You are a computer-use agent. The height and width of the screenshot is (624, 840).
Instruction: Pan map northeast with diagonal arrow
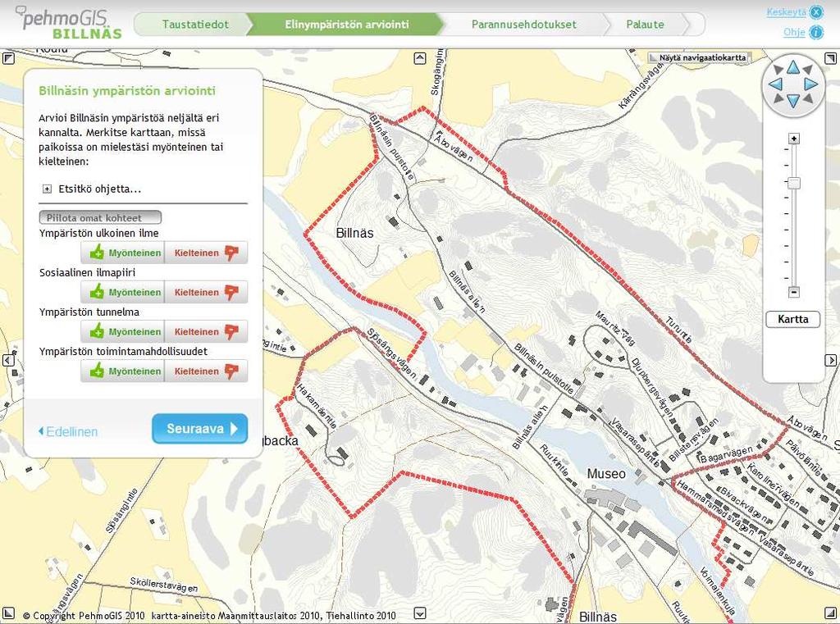(808, 70)
